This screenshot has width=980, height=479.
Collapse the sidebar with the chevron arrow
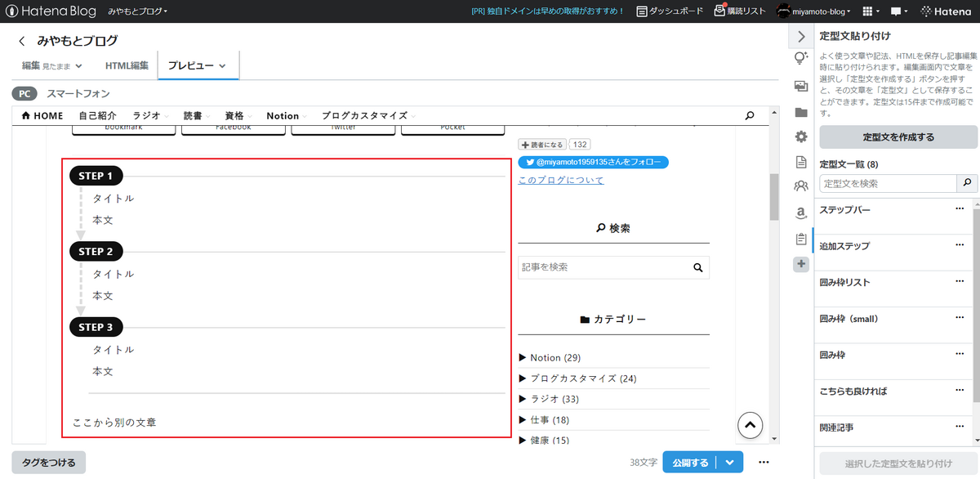click(x=801, y=36)
